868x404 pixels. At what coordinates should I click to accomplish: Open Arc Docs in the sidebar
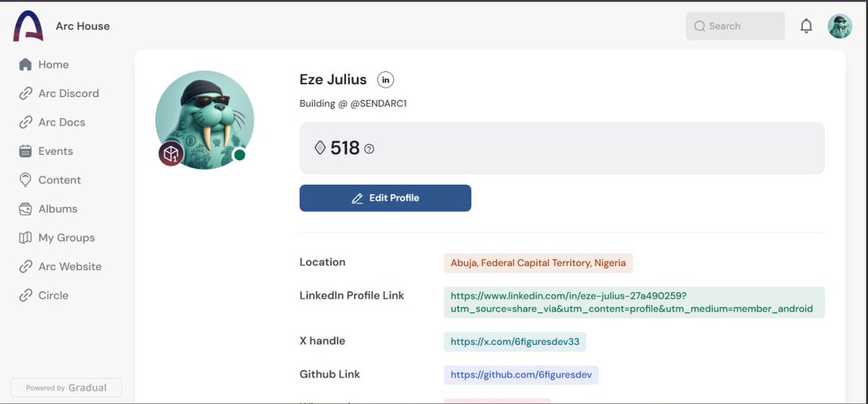coord(52,122)
